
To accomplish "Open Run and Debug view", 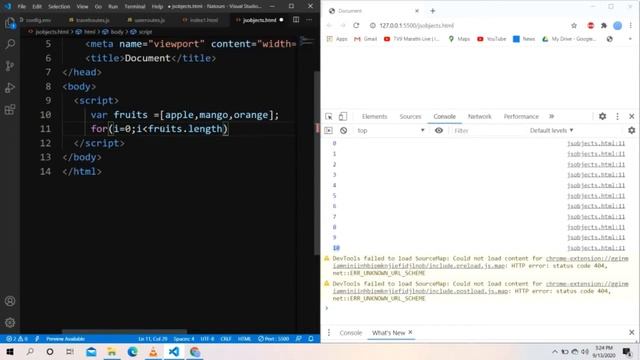I will (x=10, y=87).
